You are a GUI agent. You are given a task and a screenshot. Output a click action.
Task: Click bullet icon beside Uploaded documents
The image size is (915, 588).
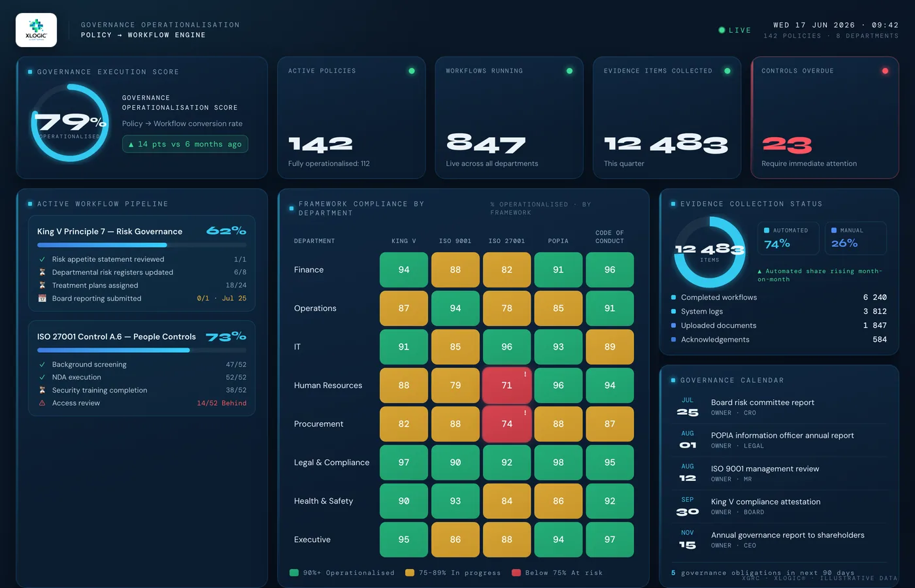click(673, 325)
